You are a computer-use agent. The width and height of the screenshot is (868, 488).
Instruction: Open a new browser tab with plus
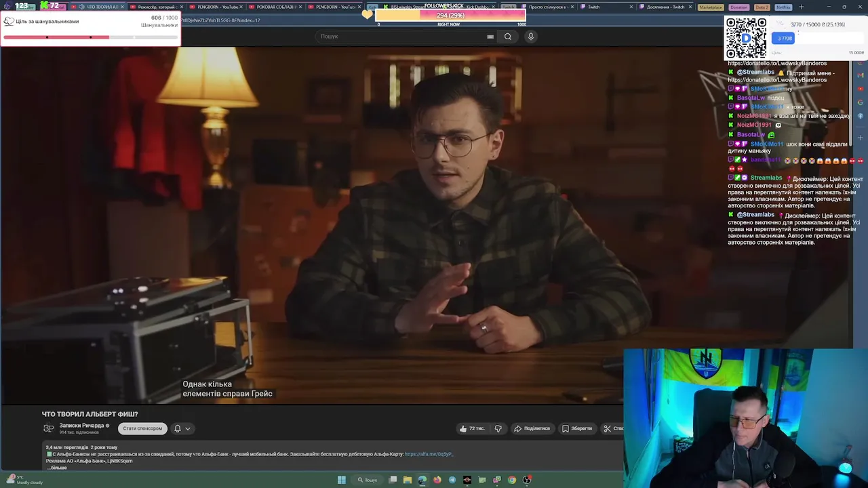pos(802,7)
